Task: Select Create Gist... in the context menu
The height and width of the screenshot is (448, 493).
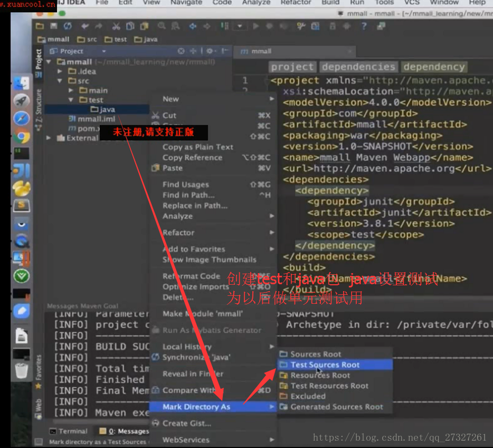Action: (213, 424)
